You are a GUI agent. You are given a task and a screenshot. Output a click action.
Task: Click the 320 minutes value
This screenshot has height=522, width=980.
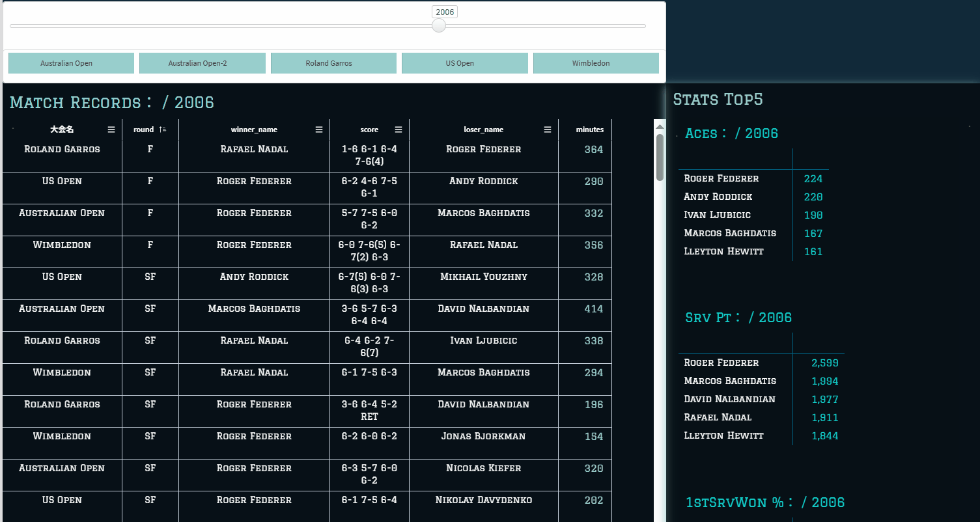click(593, 469)
